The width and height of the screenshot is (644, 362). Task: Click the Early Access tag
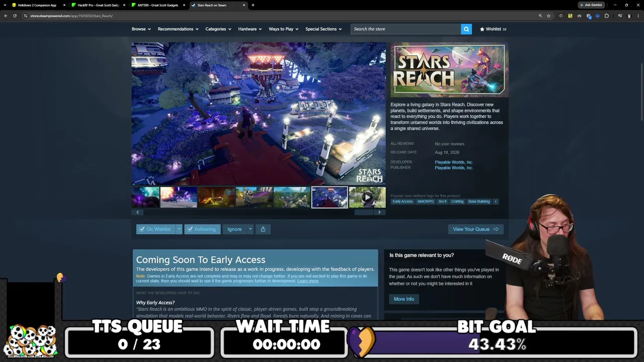403,202
